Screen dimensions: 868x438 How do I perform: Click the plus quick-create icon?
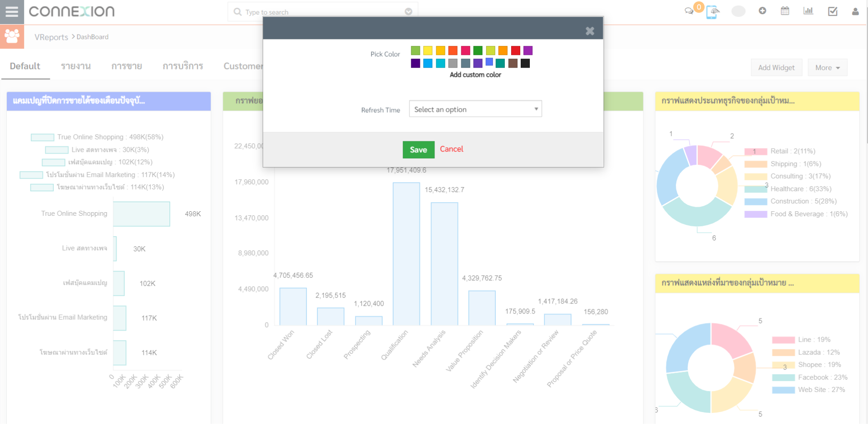click(762, 11)
